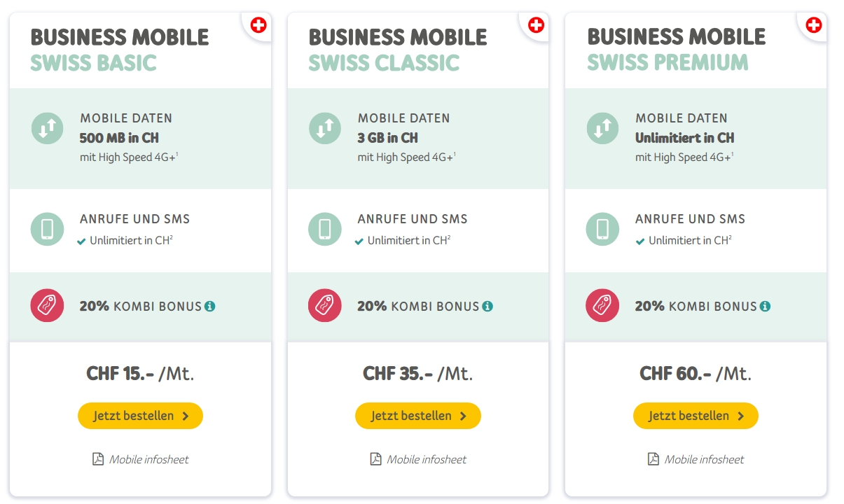Screen dimensions: 844x504
Task: Click red Kombi Bonus tag icon in Swiss Basic
Action: [47, 306]
